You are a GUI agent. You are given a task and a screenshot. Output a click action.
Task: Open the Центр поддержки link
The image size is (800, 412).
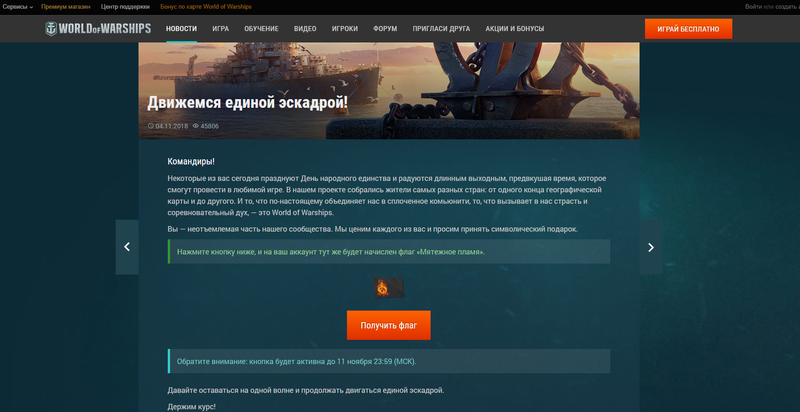[x=125, y=6]
